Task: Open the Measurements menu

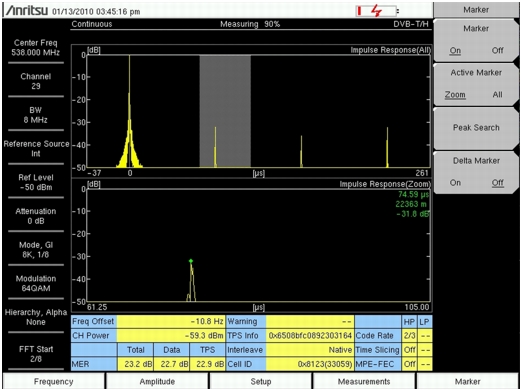Action: (364, 381)
